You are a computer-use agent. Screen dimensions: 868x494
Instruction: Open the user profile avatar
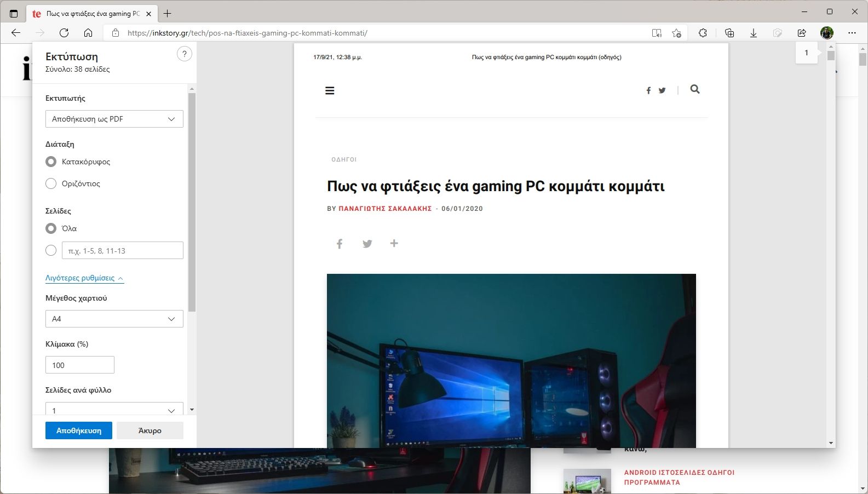click(x=827, y=33)
